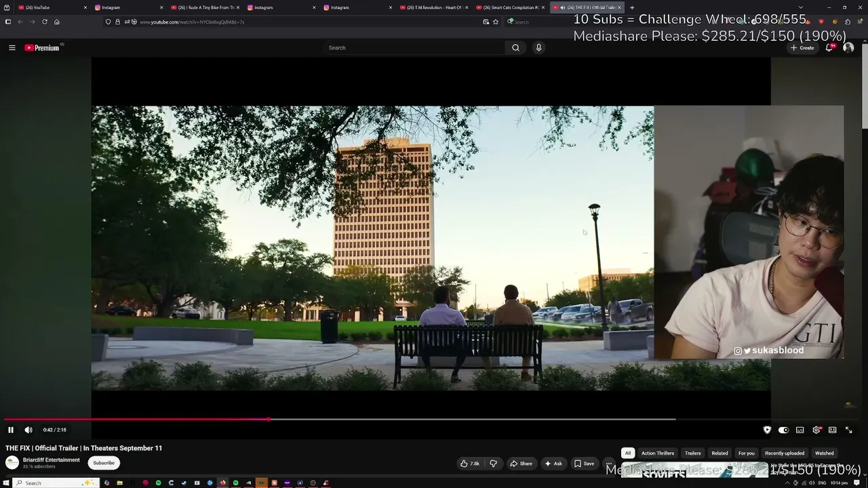This screenshot has height=488, width=868.
Task: Toggle subtitles/closed captions
Action: [800, 430]
